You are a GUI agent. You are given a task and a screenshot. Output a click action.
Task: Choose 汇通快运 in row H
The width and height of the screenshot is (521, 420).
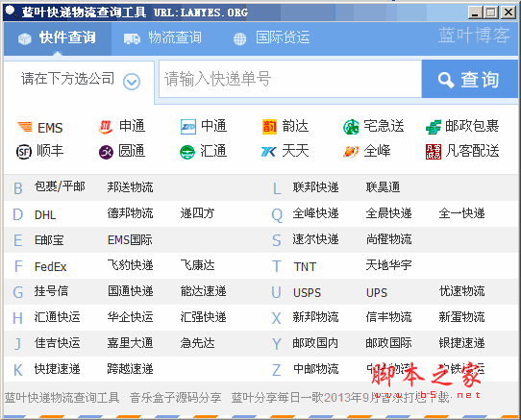pos(57,317)
